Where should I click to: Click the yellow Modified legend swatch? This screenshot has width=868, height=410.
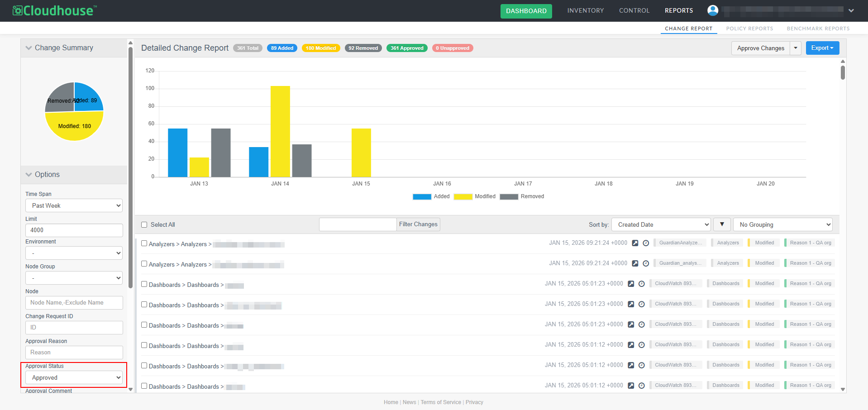click(463, 196)
